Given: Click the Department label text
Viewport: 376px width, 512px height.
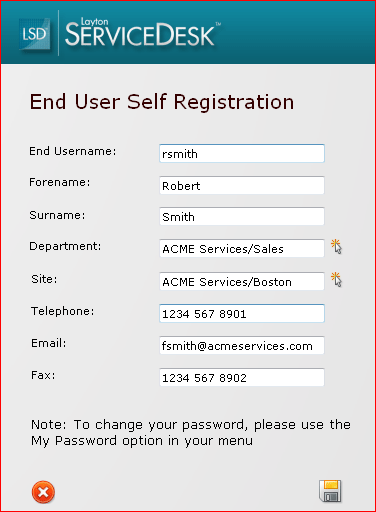Looking at the screenshot, I should pos(65,246).
